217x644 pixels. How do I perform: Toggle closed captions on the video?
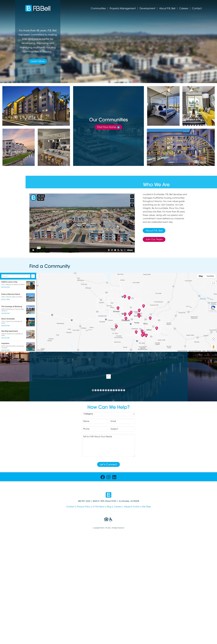(112, 250)
